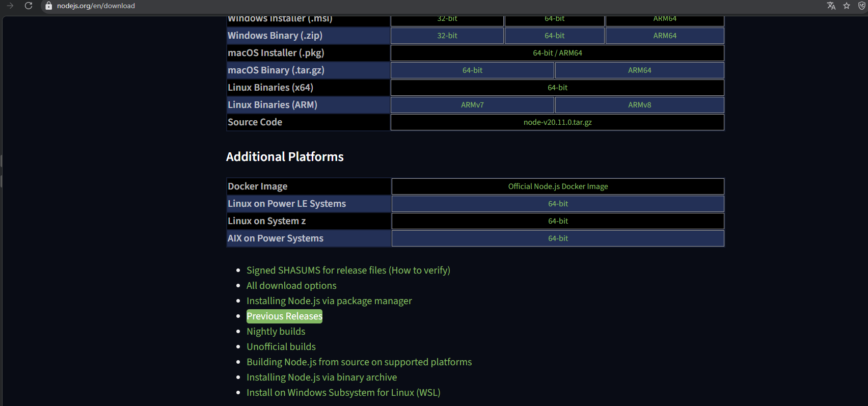The image size is (868, 406).
Task: Open the highlighted Previous Releases link
Action: pyautogui.click(x=285, y=316)
